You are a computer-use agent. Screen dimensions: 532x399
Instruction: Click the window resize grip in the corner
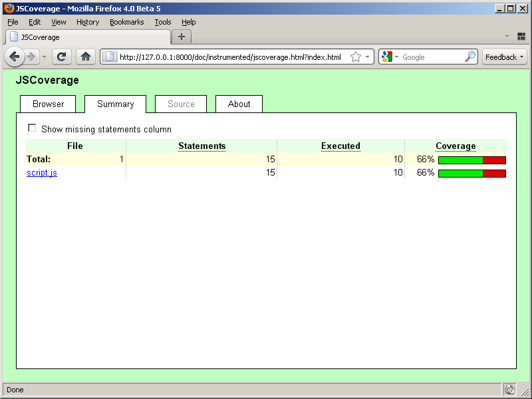(525, 392)
